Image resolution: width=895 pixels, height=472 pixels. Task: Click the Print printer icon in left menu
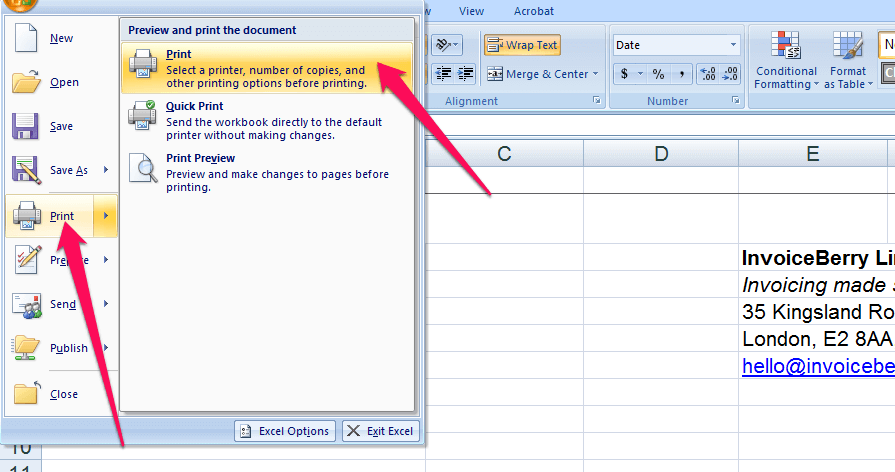[x=27, y=216]
